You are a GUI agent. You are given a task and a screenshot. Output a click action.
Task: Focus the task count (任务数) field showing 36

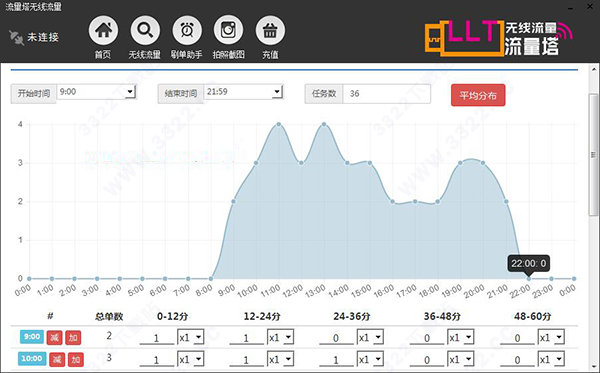pyautogui.click(x=386, y=94)
